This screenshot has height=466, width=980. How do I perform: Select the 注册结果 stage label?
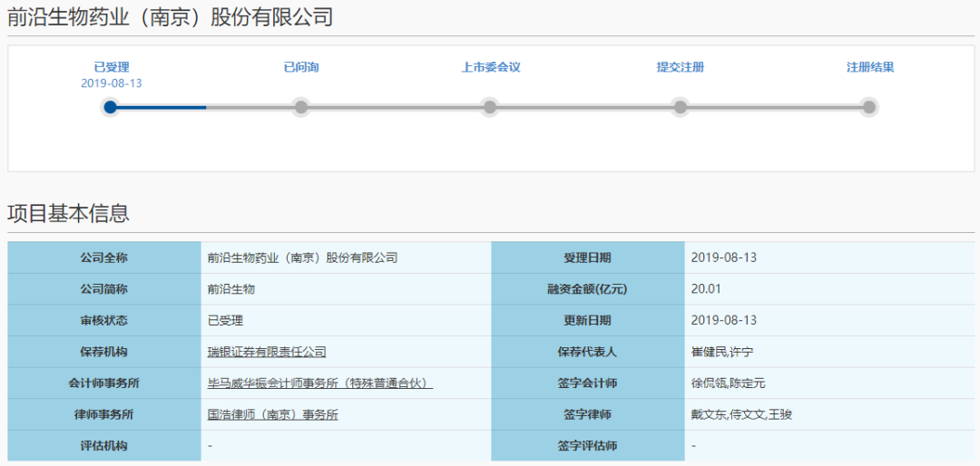coord(870,67)
